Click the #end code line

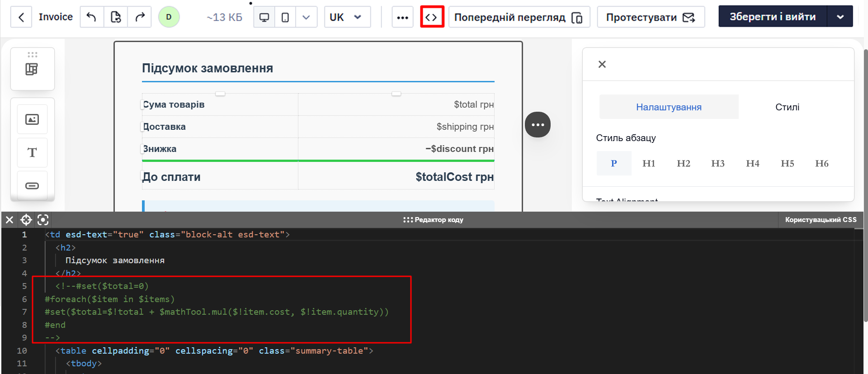[55, 325]
